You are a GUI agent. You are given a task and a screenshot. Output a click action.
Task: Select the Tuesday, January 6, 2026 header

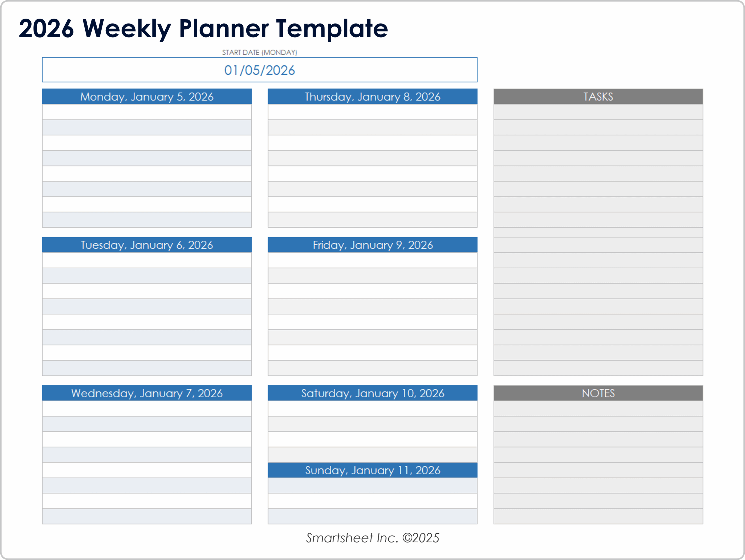pos(147,245)
